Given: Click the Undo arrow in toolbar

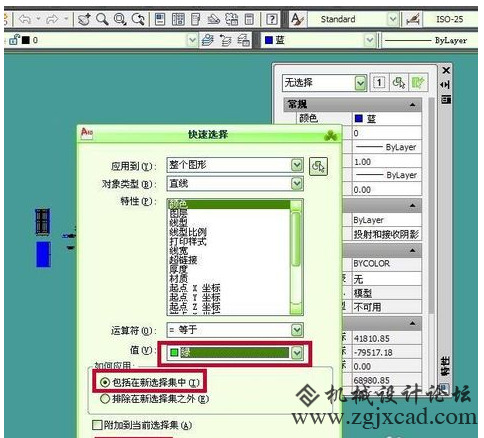Looking at the screenshot, I should coord(25,19).
